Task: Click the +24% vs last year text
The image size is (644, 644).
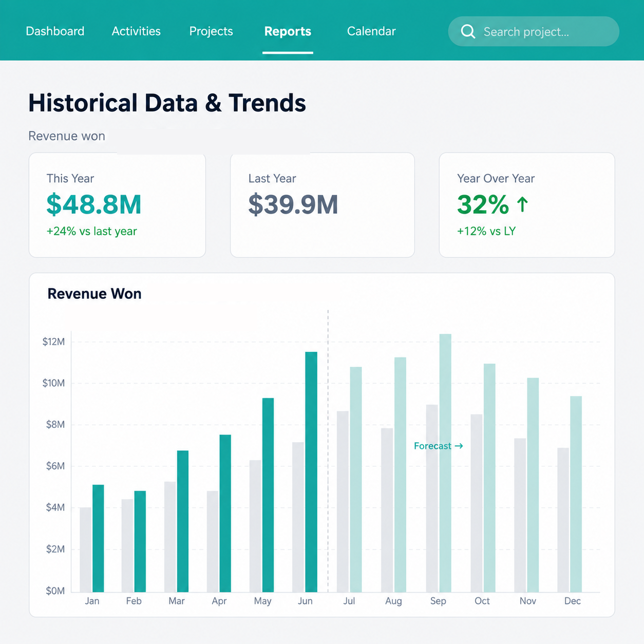Action: click(91, 231)
